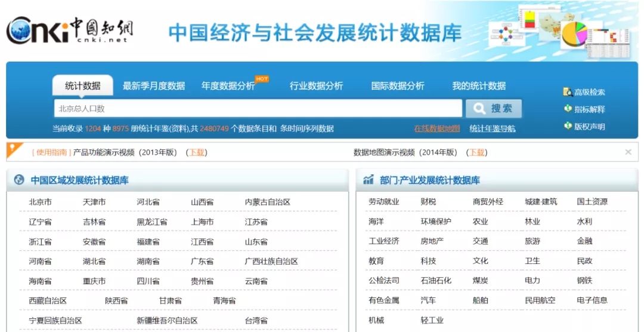
Task: Open 钢铁 sector link
Action: [584, 281]
